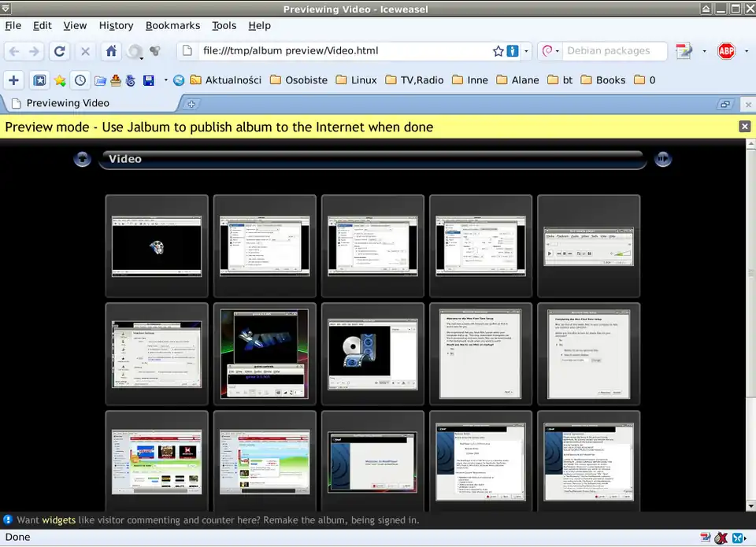Bookmark this page with the star icon

coord(498,51)
